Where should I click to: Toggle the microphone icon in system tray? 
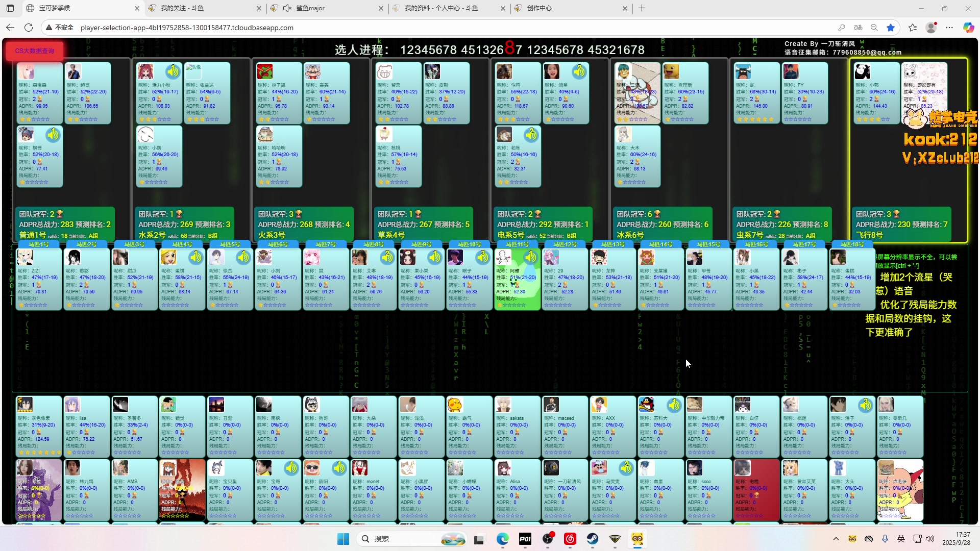885,539
